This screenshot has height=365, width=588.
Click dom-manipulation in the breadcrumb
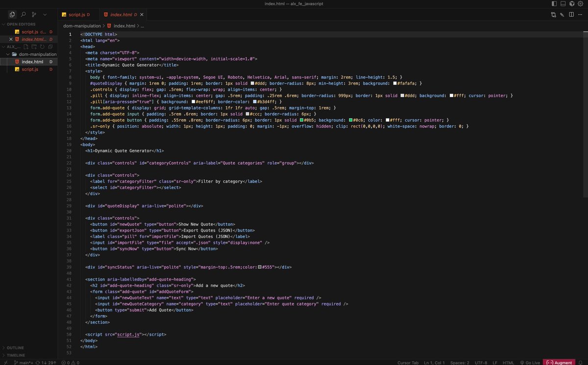82,25
